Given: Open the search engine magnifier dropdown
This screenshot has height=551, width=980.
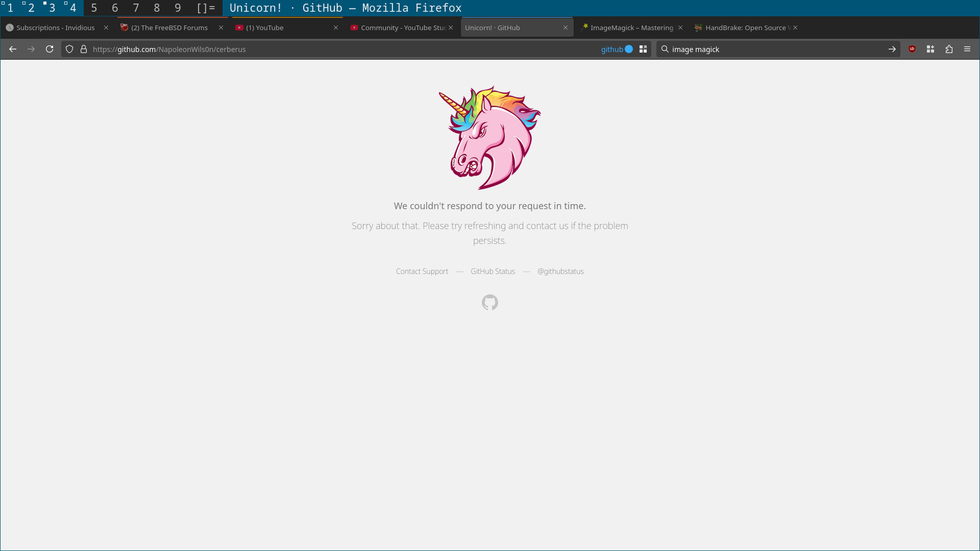Looking at the screenshot, I should (x=665, y=49).
